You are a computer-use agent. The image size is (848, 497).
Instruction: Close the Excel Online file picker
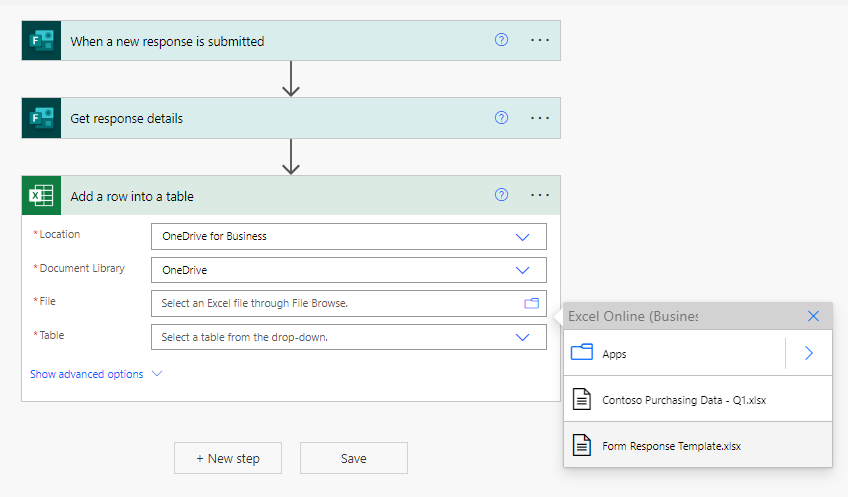click(x=813, y=316)
